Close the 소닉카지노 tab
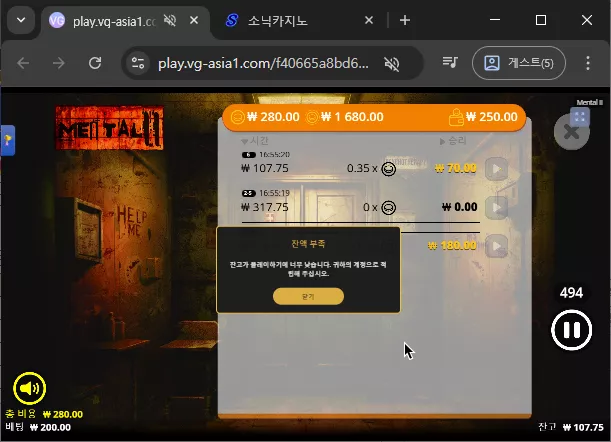This screenshot has width=611, height=442. [x=369, y=20]
